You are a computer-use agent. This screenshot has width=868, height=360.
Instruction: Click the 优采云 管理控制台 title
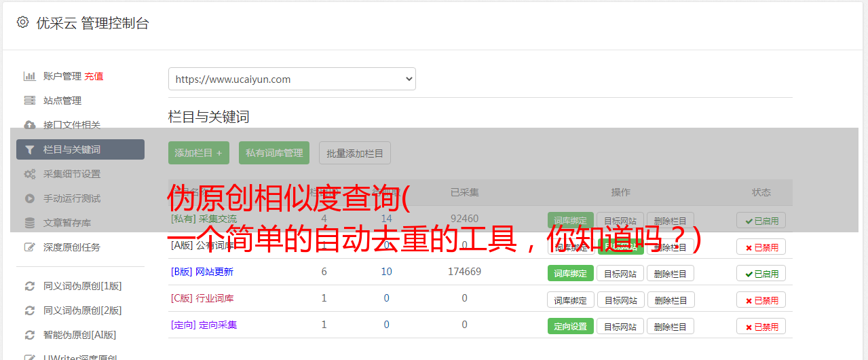tap(92, 23)
